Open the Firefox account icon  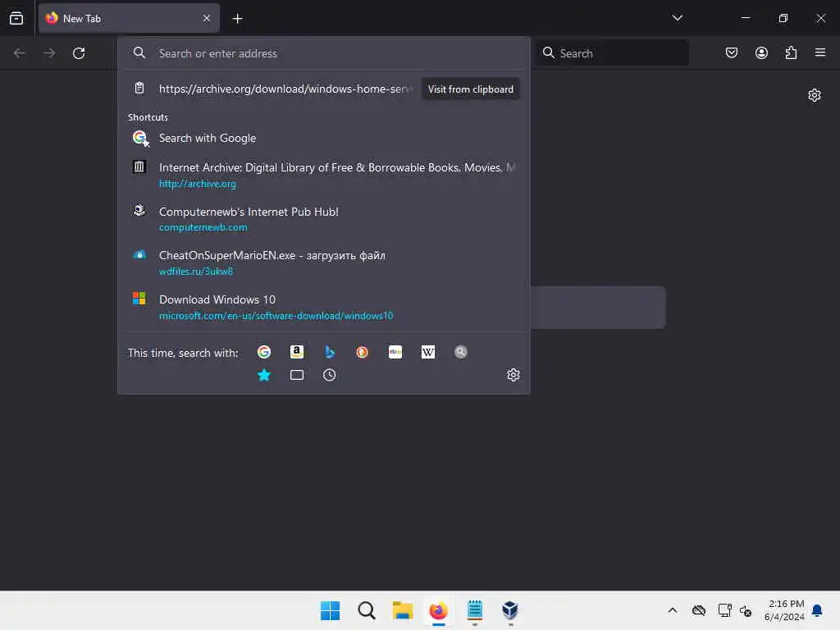pyautogui.click(x=761, y=53)
